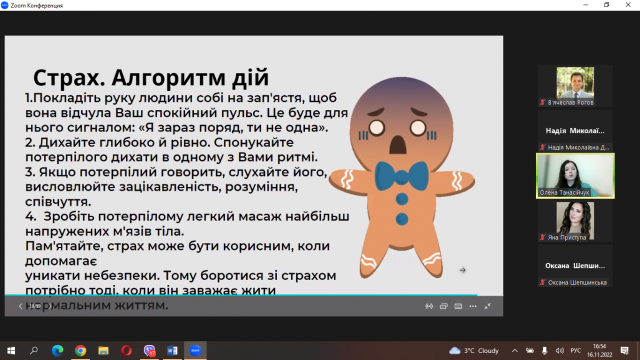The image size is (640, 360).
Task: Open the clock showing 16:54 16.11.2022
Action: (x=600, y=351)
